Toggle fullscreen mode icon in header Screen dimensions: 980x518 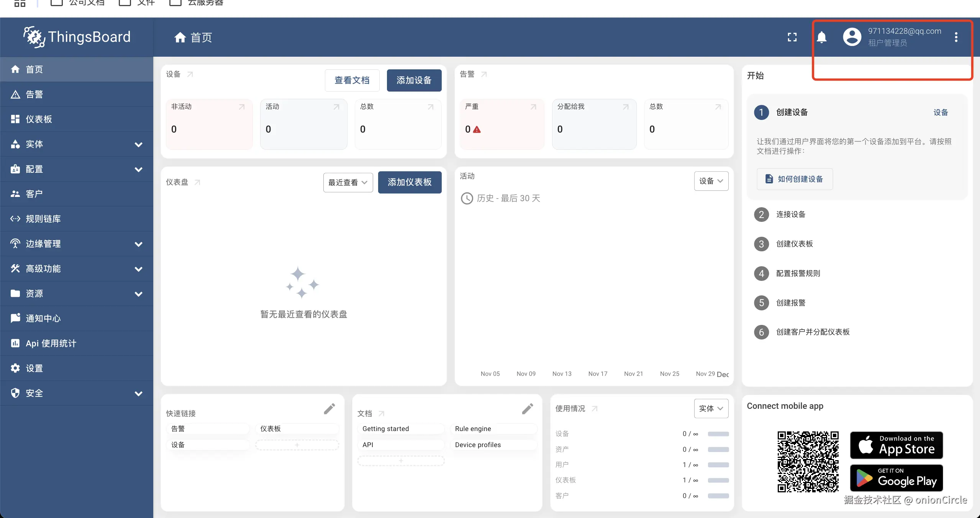(792, 37)
